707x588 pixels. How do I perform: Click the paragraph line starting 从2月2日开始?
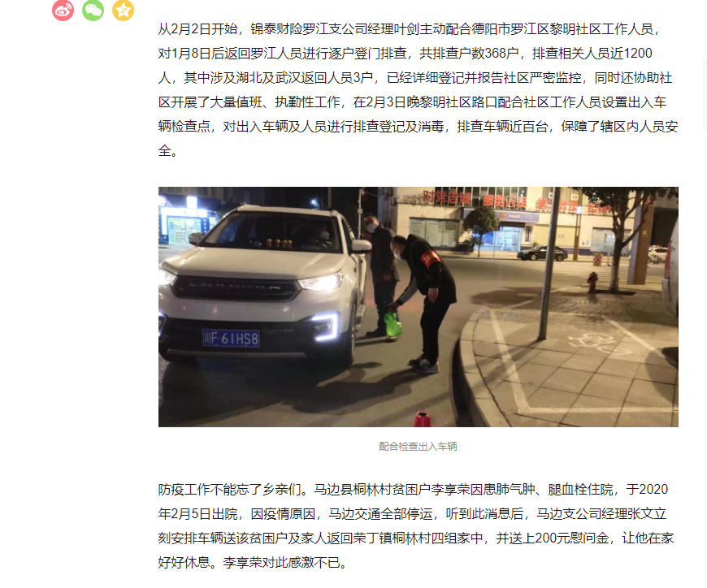[410, 29]
